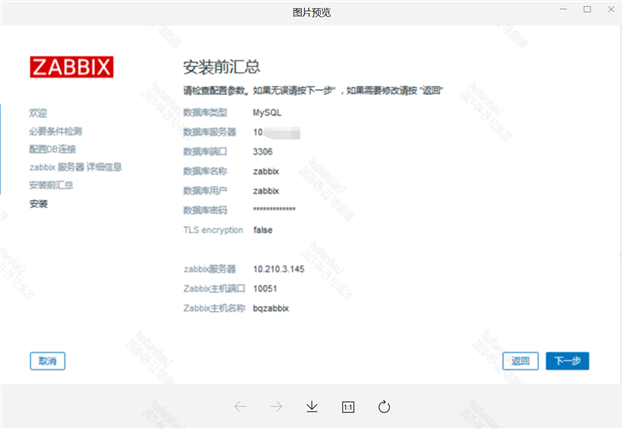Select the 欢迎 step in the sidebar
This screenshot has height=429, width=623.
(x=38, y=113)
